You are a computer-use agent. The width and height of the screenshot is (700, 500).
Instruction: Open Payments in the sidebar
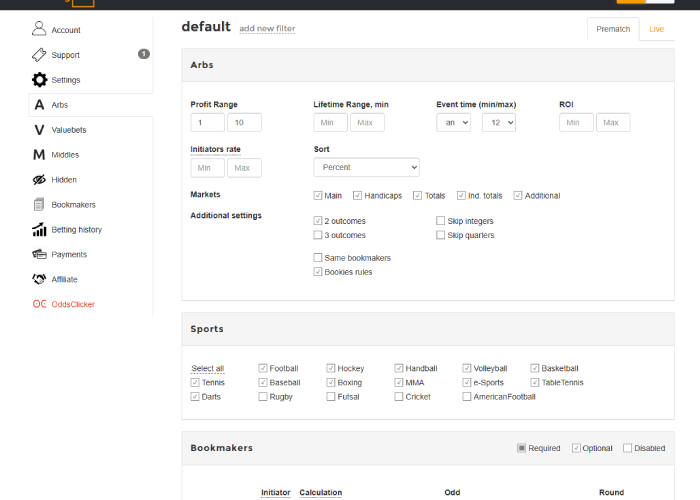tap(69, 254)
